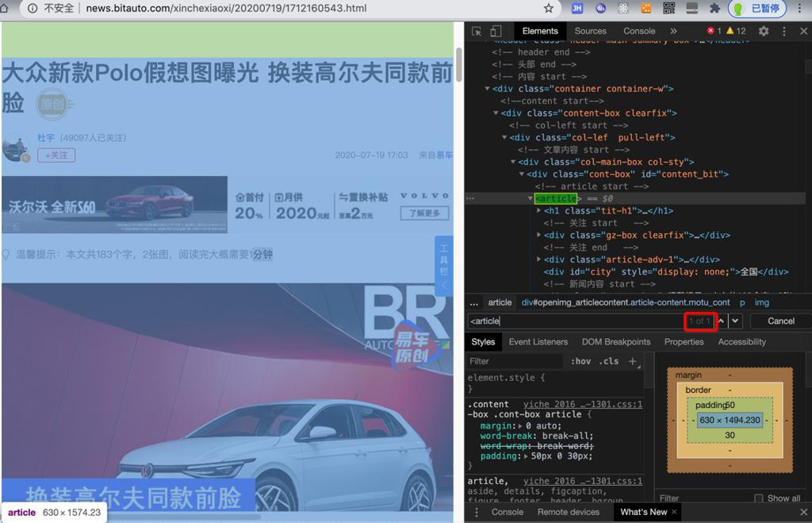Open the drawer Console tab
Screen dimensions: 812x523
click(x=507, y=512)
